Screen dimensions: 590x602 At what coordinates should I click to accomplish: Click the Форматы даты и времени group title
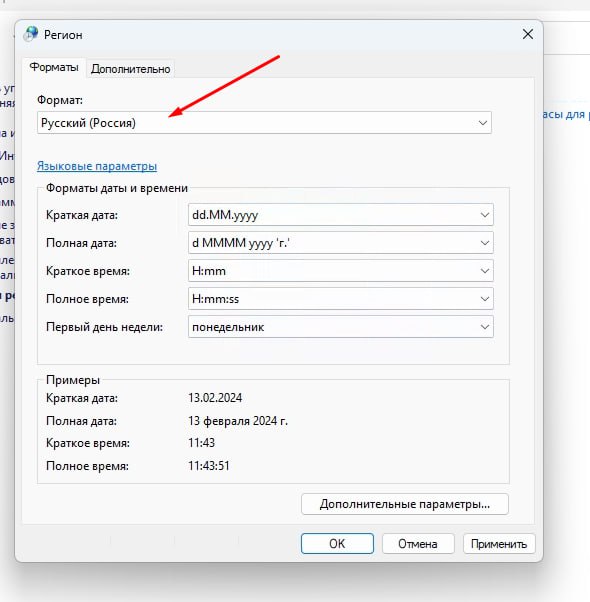click(117, 188)
